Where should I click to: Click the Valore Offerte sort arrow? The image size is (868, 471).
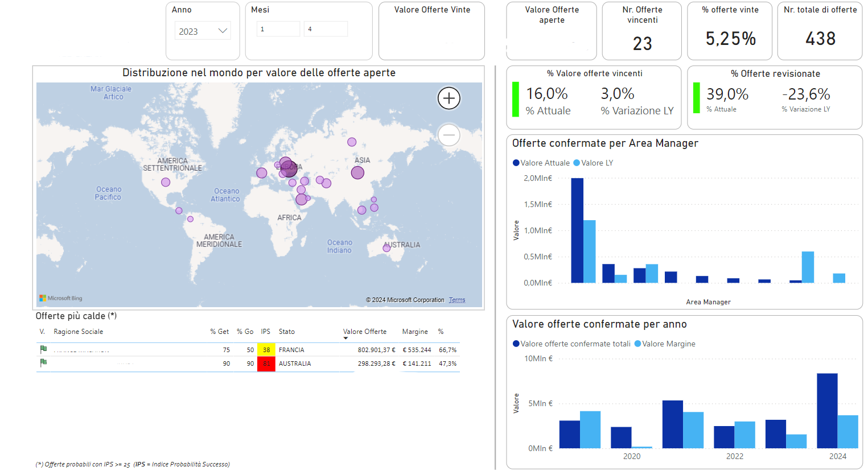click(345, 338)
